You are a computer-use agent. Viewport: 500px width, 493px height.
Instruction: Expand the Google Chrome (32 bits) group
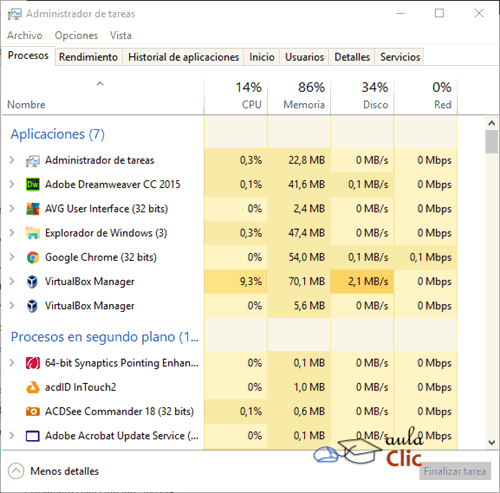12,257
